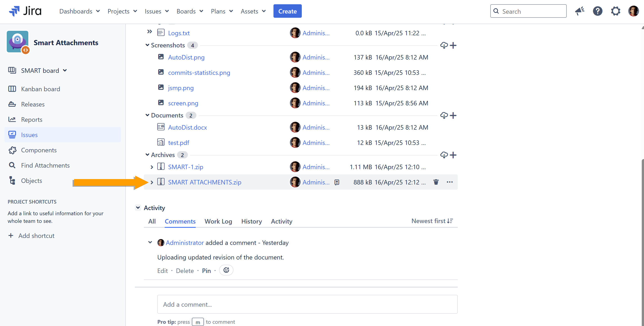Collapse the Screenshots category
Image resolution: width=644 pixels, height=326 pixels.
click(147, 45)
